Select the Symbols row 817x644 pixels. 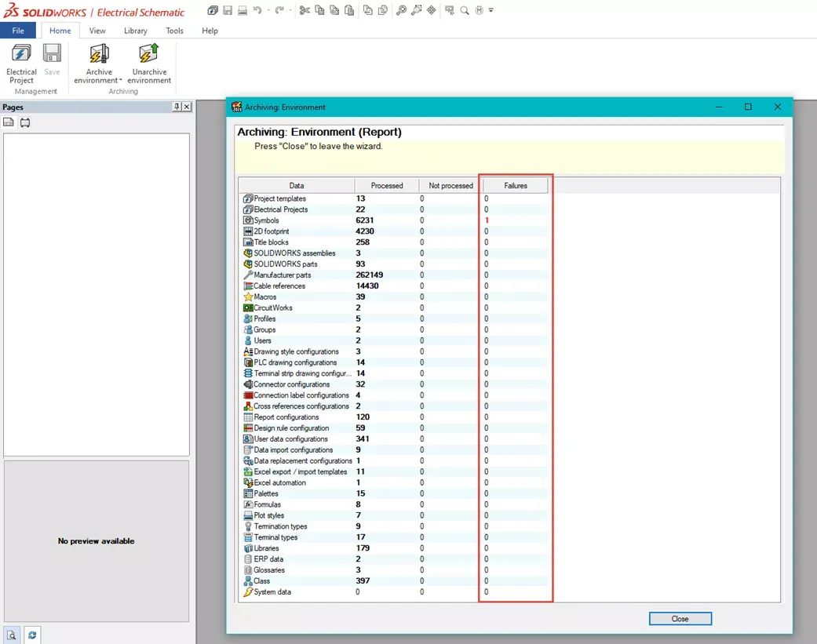pos(395,220)
